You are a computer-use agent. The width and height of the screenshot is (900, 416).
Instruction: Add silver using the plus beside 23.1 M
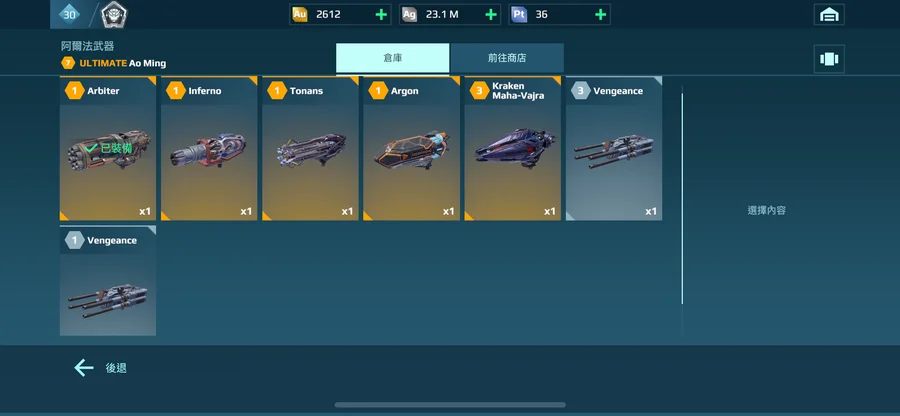coord(491,14)
